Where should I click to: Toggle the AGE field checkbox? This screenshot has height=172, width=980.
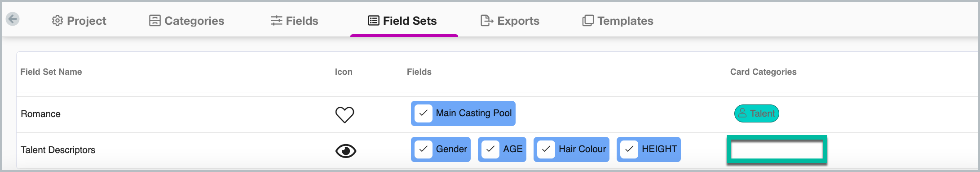[x=490, y=149]
